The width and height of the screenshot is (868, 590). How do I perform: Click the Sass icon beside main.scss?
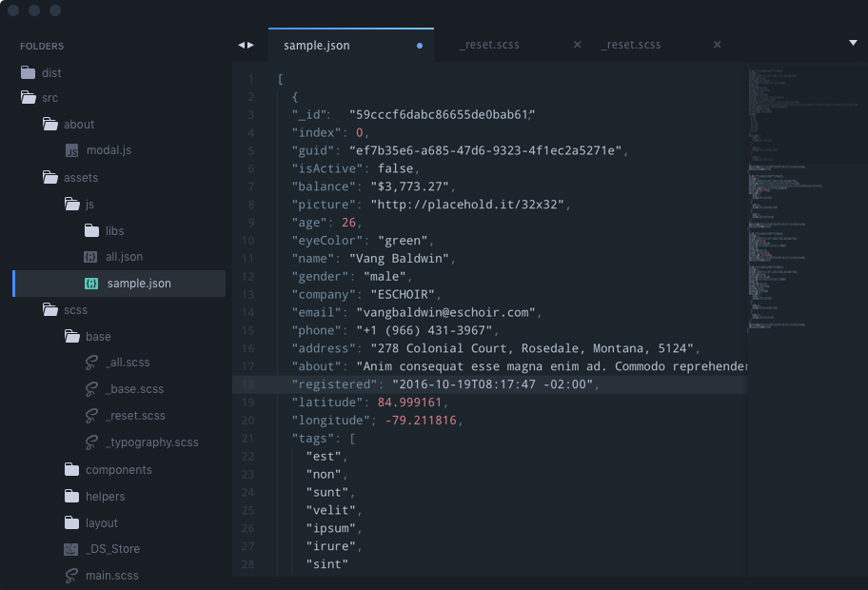tap(71, 576)
